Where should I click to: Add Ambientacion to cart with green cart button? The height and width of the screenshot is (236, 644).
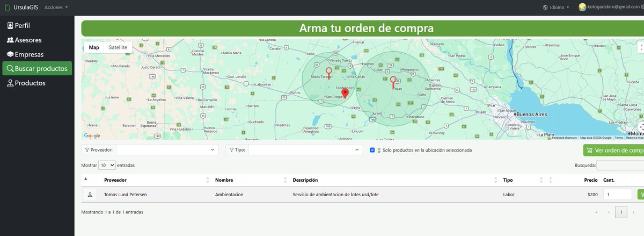click(x=641, y=195)
